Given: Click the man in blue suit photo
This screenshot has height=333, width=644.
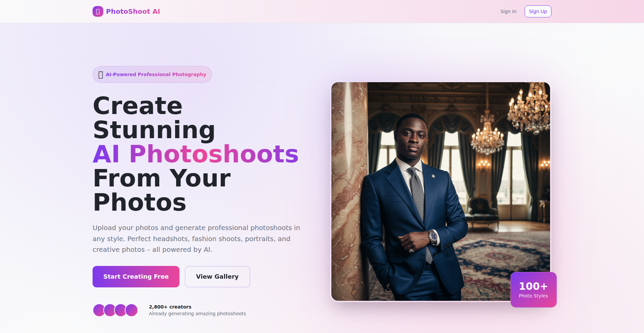Looking at the screenshot, I should pyautogui.click(x=440, y=191).
